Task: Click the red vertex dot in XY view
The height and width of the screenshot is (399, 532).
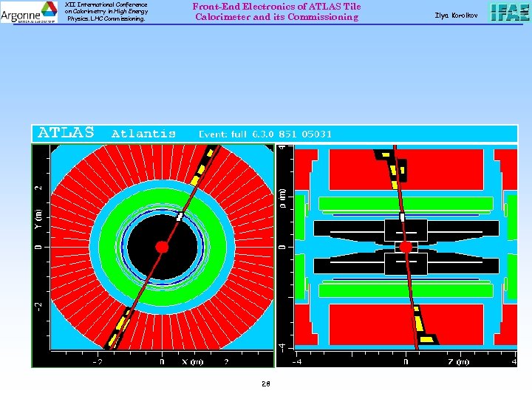Action: (162, 247)
